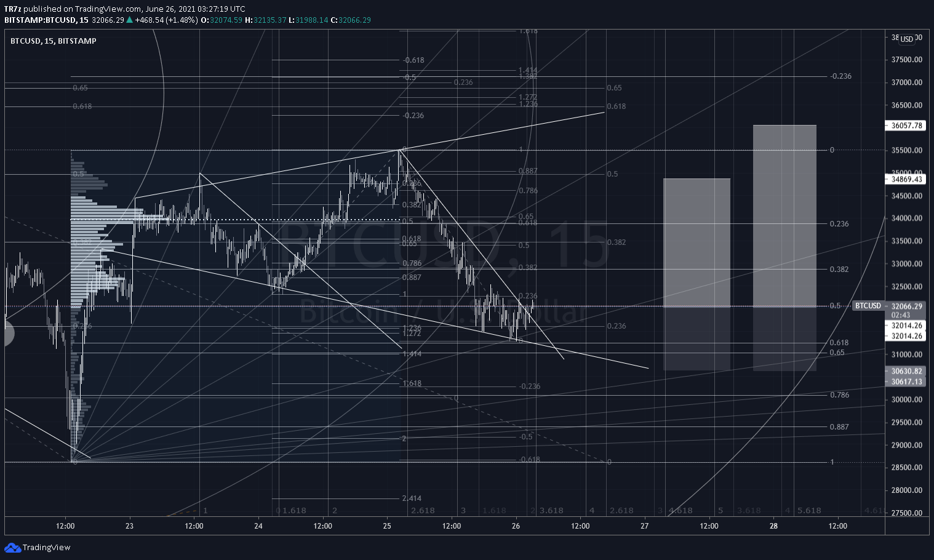
Task: Click the 37500.00 price scale tick
Action: [906, 60]
